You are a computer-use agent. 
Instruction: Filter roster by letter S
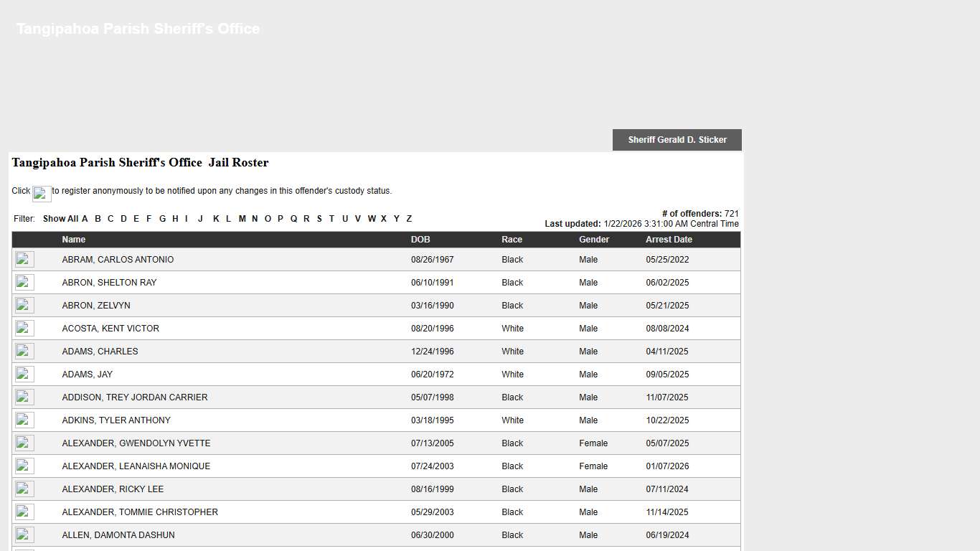point(319,219)
